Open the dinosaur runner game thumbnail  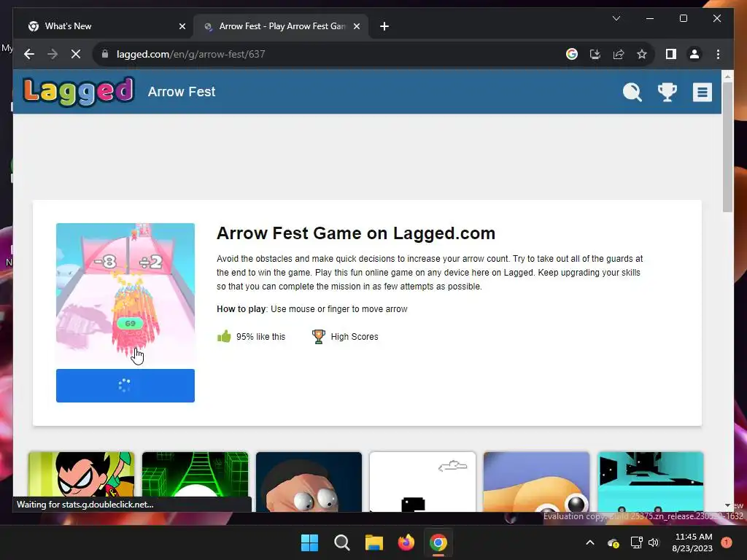[422, 481]
